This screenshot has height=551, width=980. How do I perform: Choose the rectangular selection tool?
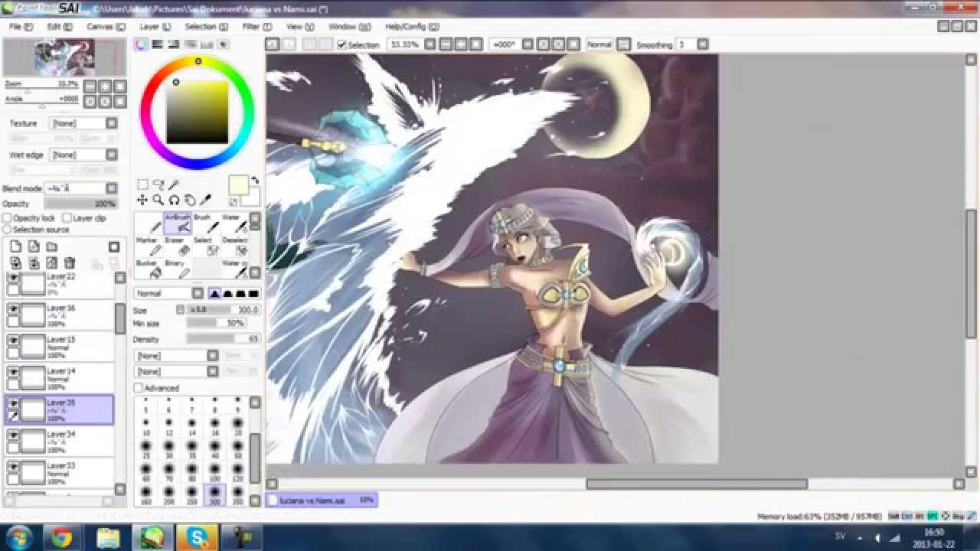coord(142,184)
